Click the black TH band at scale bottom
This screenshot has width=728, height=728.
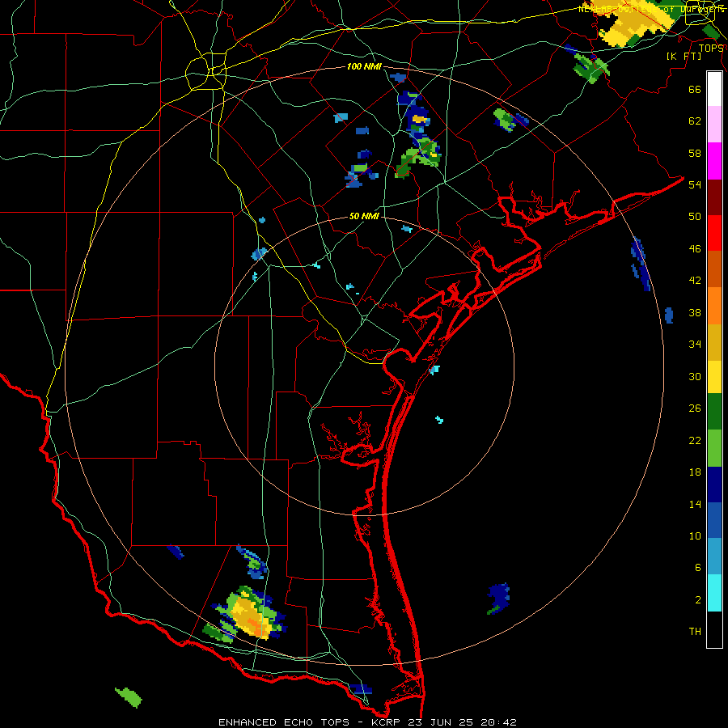[714, 629]
